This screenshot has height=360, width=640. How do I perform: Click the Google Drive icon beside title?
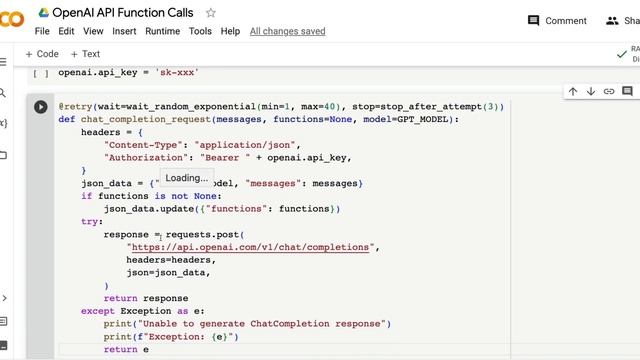(x=43, y=13)
